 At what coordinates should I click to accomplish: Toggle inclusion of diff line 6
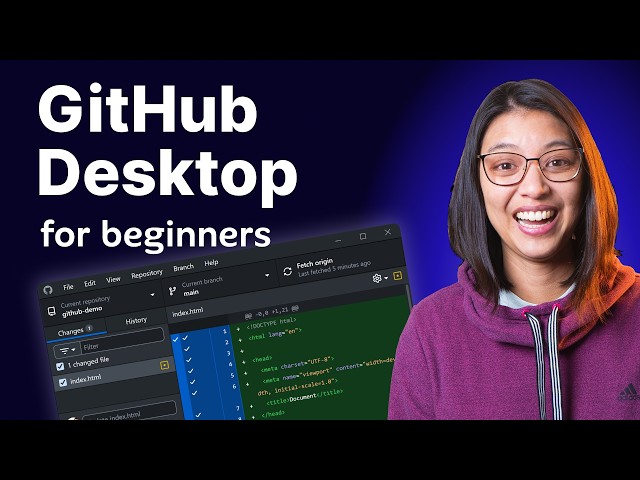tap(194, 393)
